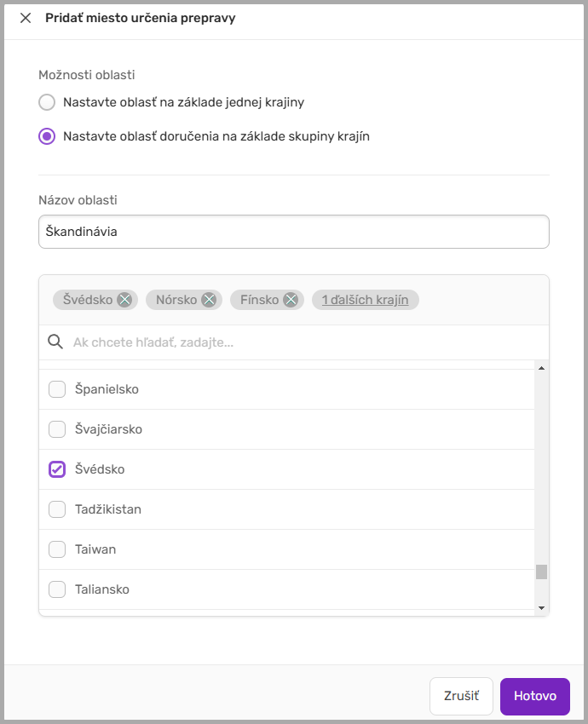588x724 pixels.
Task: Remove Fínsko tag from selected countries
Action: click(x=291, y=300)
